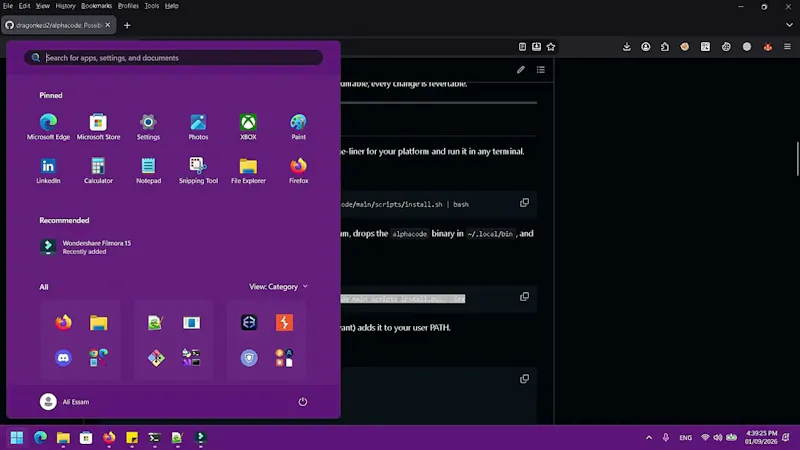Open the Firefox account icon
Screen dimensions: 800x450
click(645, 47)
